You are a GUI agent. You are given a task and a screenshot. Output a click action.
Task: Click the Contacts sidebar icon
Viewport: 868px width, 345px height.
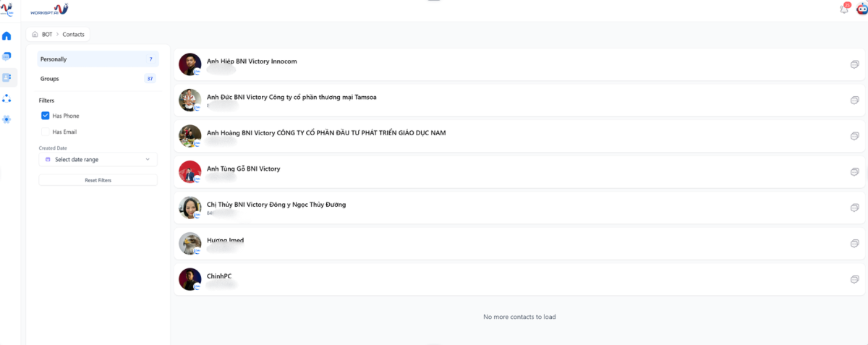click(x=7, y=77)
